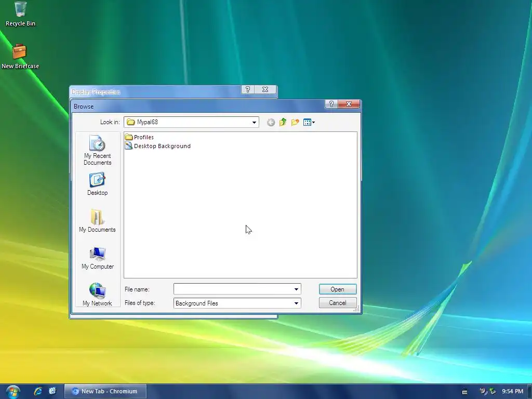The width and height of the screenshot is (532, 399).
Task: Click the Open button
Action: click(338, 289)
